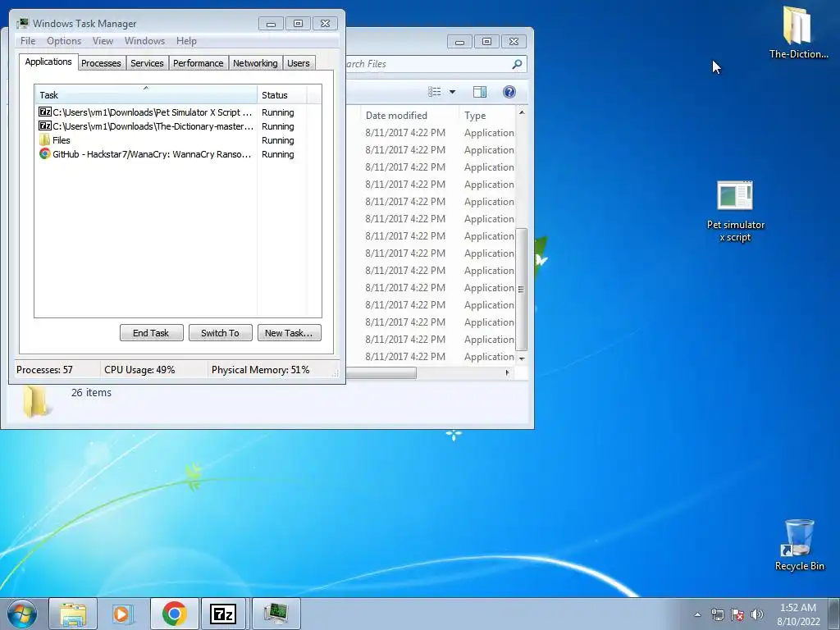Screen dimensions: 840x630
Task: Click the End Task button
Action: pos(151,333)
